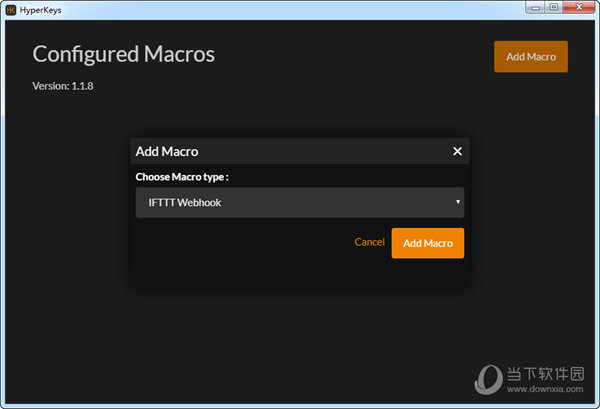Click the Configured Macros heading
This screenshot has width=600, height=409.
(x=124, y=54)
